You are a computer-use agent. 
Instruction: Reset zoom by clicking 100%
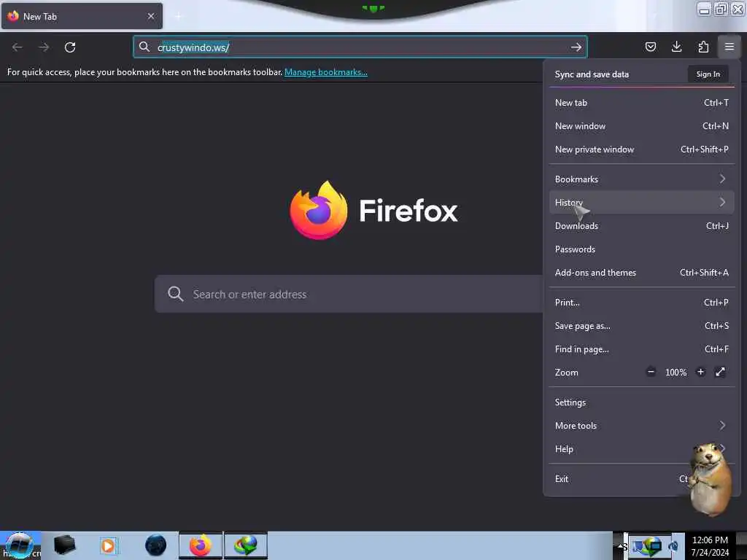tap(676, 373)
